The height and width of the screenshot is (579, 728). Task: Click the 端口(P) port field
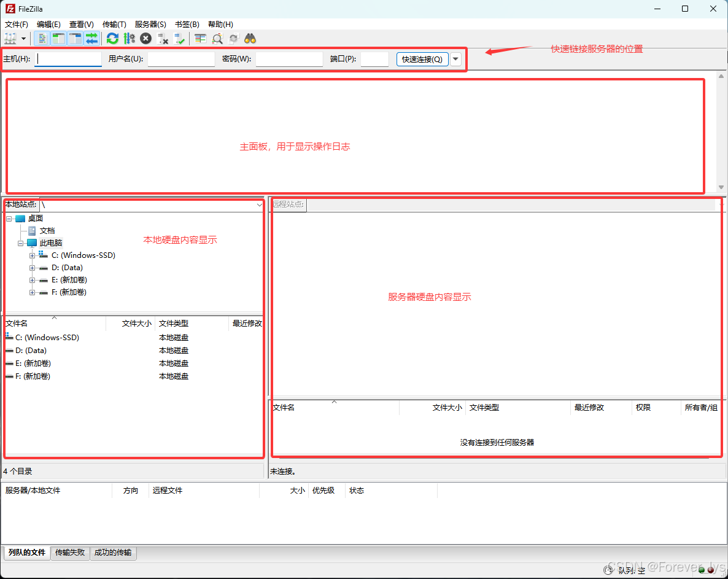(x=374, y=59)
